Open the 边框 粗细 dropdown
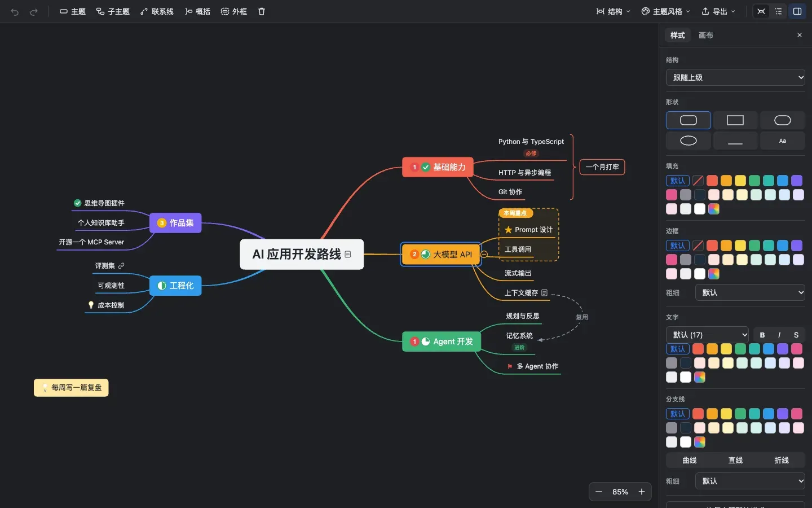 click(x=750, y=292)
